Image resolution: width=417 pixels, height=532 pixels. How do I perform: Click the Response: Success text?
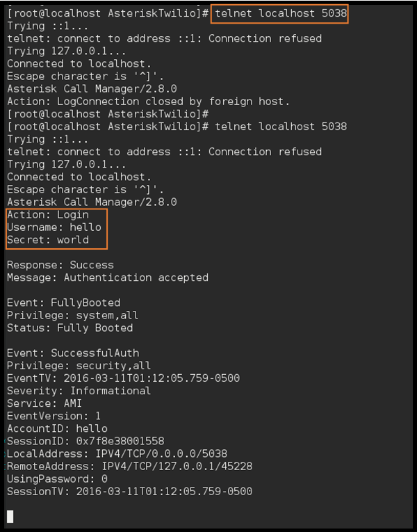(60, 265)
